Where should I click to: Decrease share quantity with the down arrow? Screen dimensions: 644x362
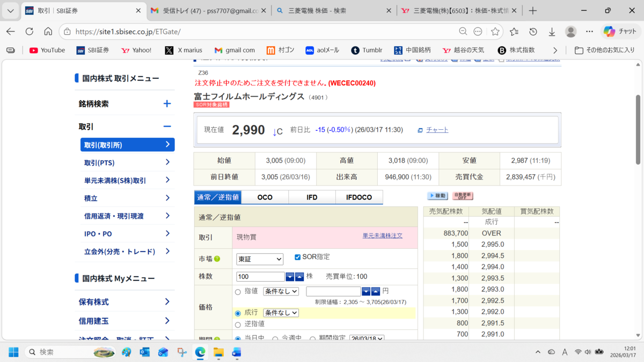pos(290,277)
